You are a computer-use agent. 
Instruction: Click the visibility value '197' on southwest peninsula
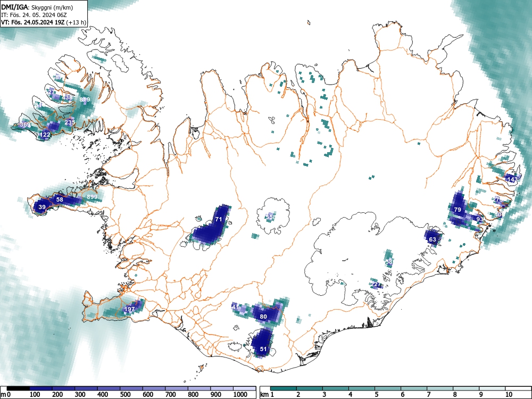coord(130,309)
